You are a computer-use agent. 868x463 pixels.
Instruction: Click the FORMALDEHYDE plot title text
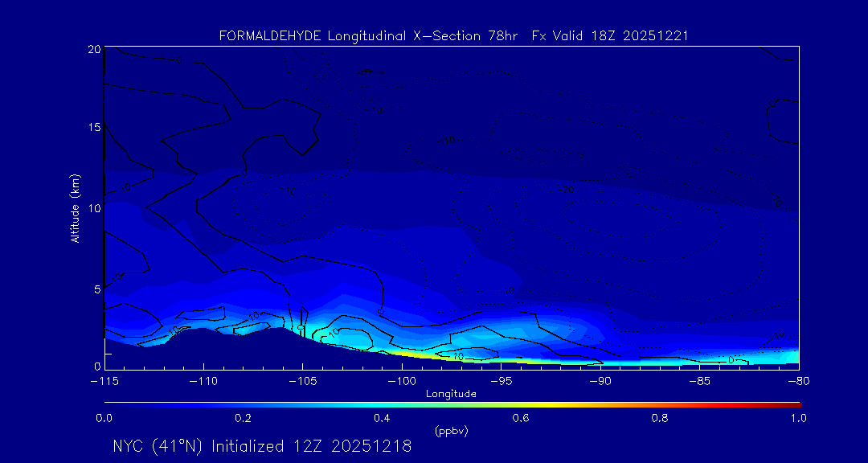[452, 36]
